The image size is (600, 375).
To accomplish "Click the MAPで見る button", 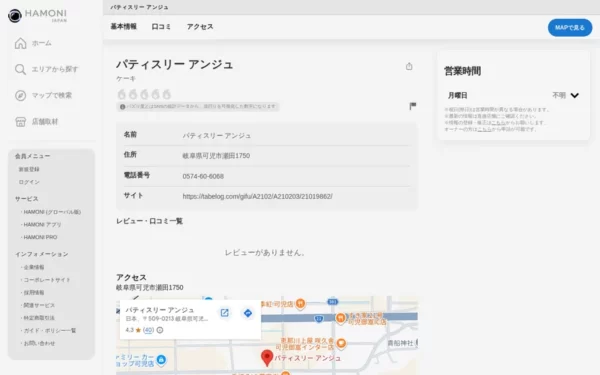I will click(x=570, y=28).
